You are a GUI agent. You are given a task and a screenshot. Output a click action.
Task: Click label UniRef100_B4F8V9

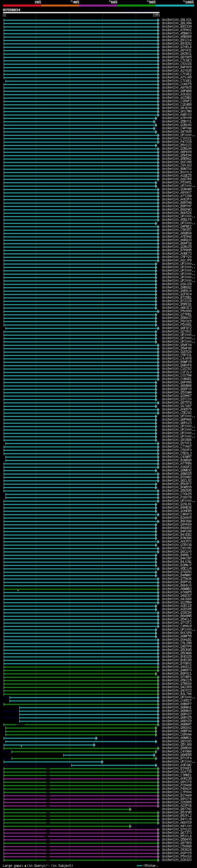177,67
